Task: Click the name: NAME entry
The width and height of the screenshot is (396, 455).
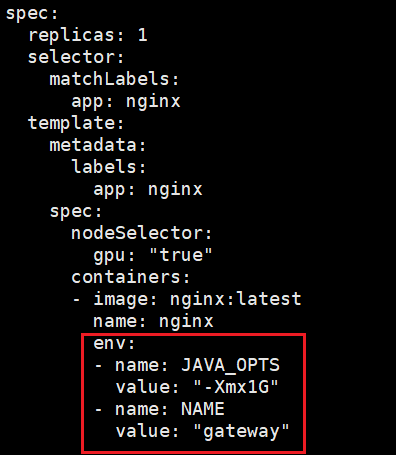Action: pos(170,409)
